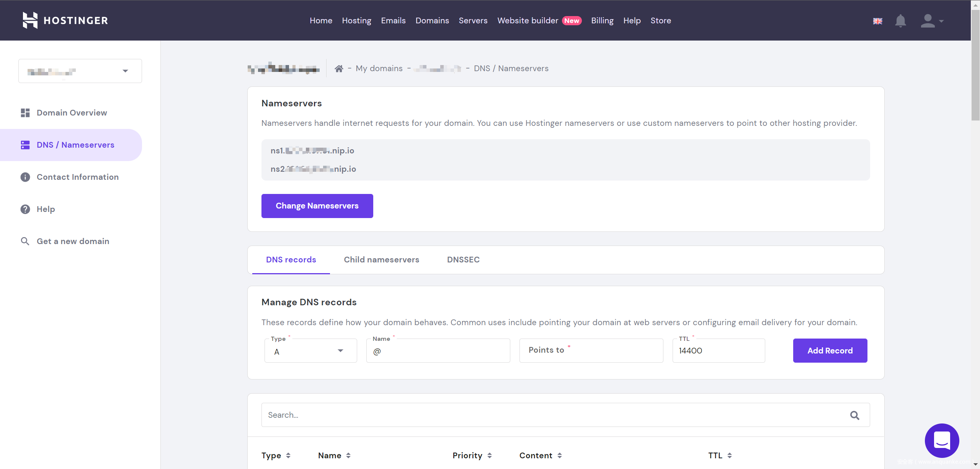The image size is (980, 469).
Task: Click the Points to input field
Action: coord(591,350)
